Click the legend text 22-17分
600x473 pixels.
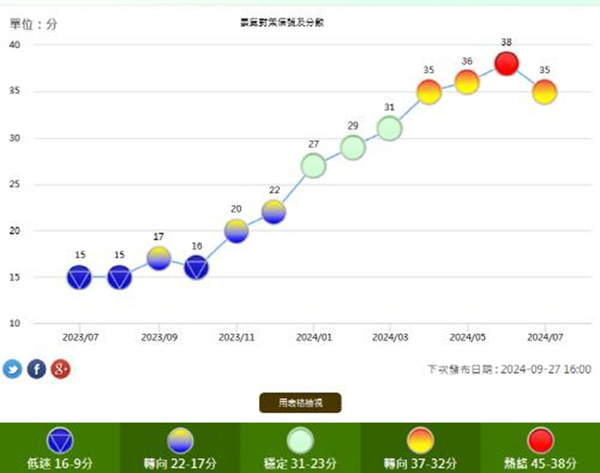point(194,463)
